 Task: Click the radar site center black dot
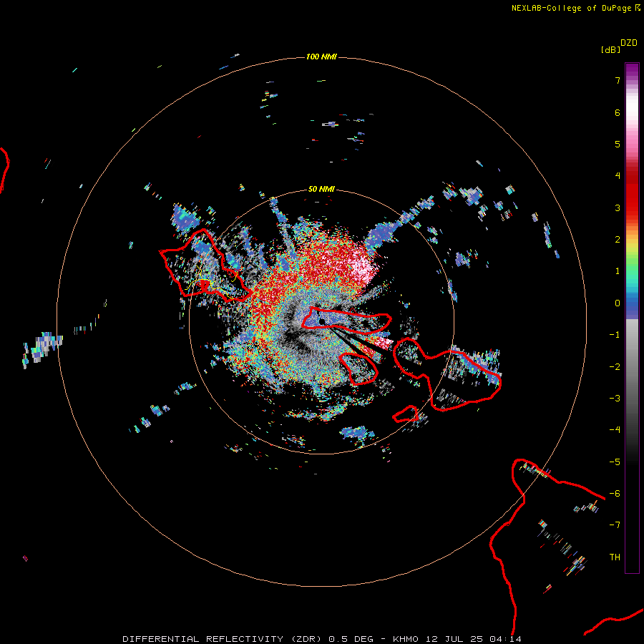tap(323, 321)
